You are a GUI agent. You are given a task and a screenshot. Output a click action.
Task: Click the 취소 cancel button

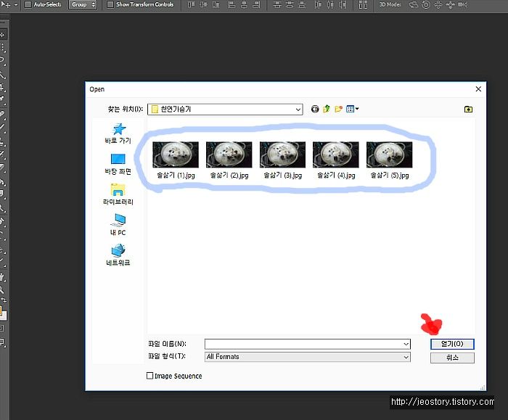coord(452,358)
